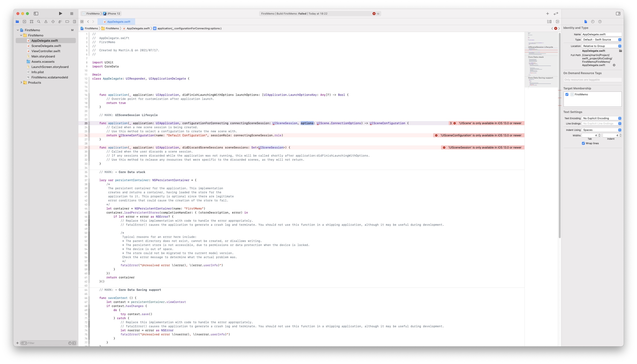Open the Indent Using Spaces dropdown
The image size is (637, 364).
601,130
